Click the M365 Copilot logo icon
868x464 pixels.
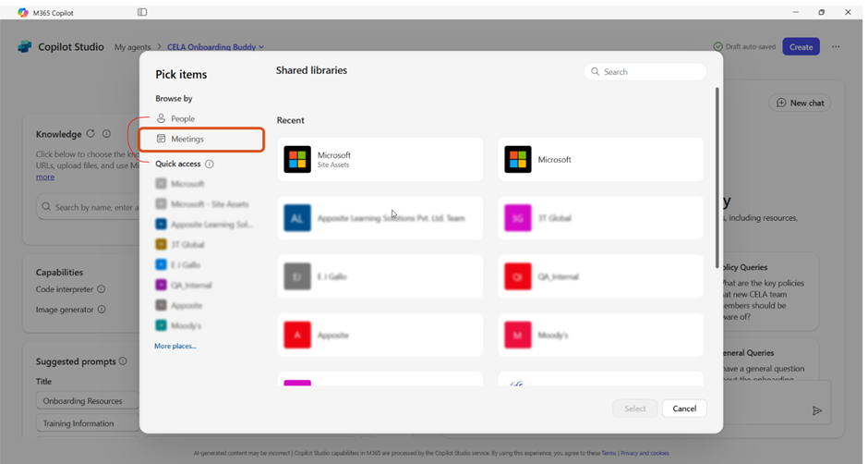[x=23, y=12]
